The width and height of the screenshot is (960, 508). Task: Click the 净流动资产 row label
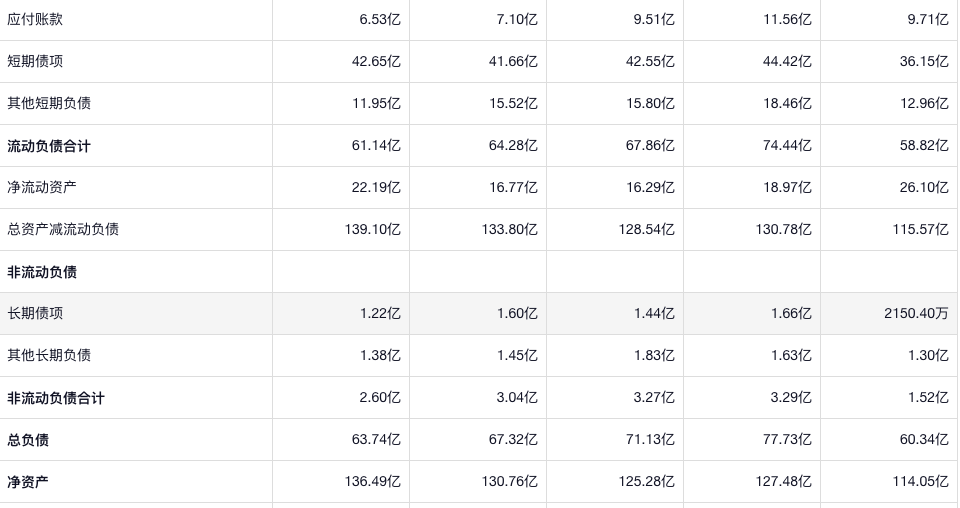click(42, 187)
